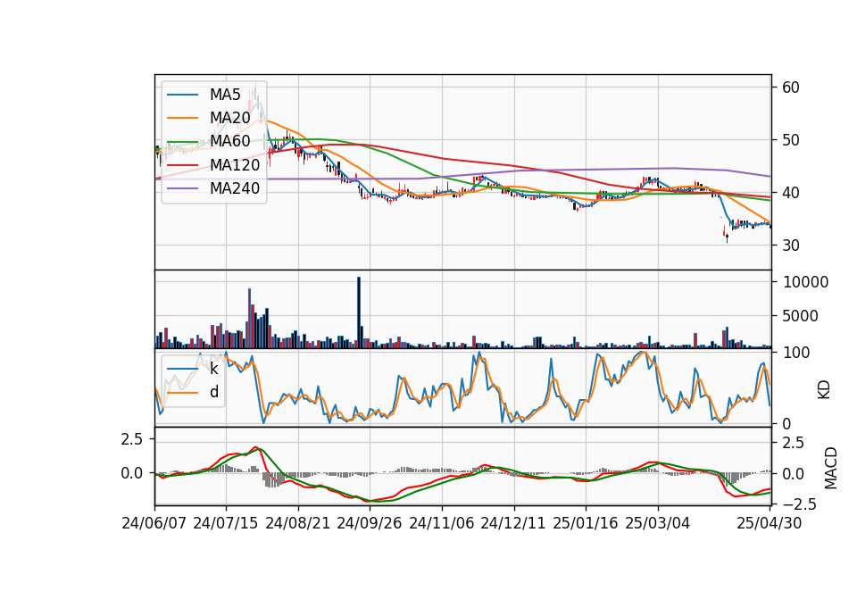The width and height of the screenshot is (857, 616).
Task: Click the MA60 legend label
Action: 229,141
